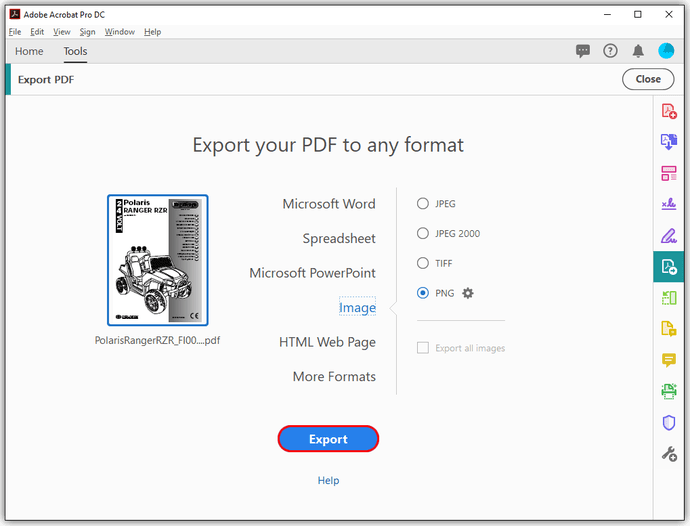Viewport: 690px width, 526px height.
Task: Open the View menu
Action: (x=62, y=32)
